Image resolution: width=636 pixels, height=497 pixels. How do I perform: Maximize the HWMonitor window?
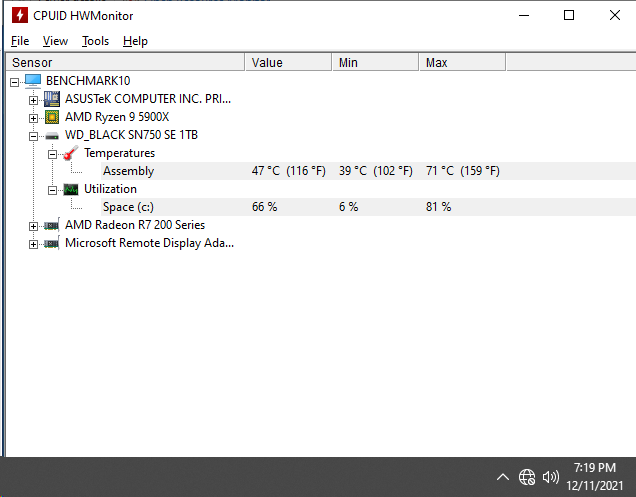[569, 15]
